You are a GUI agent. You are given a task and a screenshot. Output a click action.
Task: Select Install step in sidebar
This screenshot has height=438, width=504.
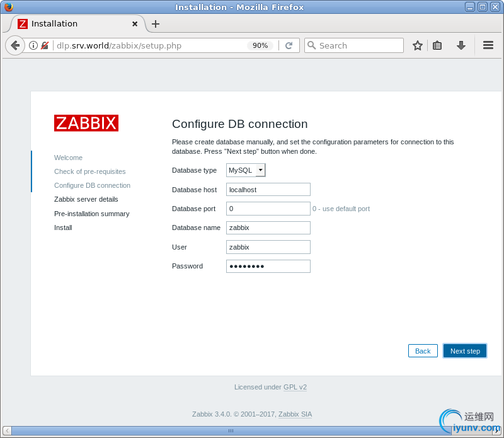pyautogui.click(x=63, y=228)
